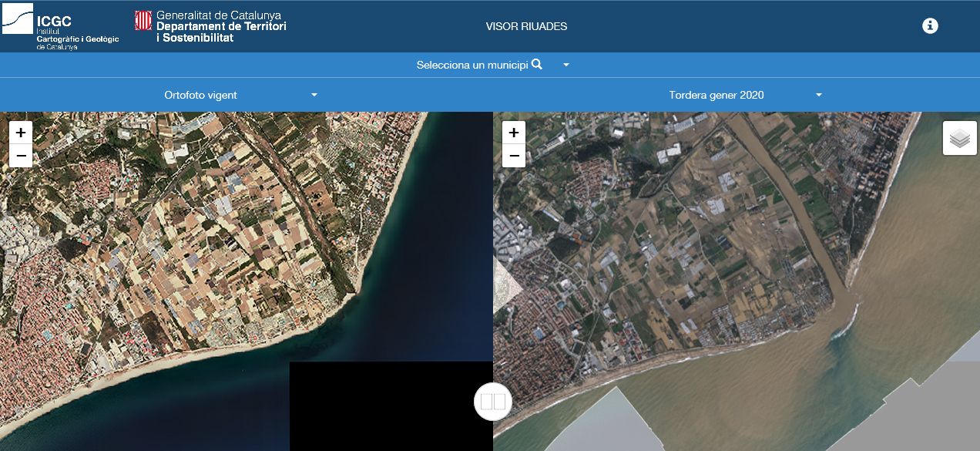Click the black missing tile on left map
The width and height of the screenshot is (980, 451).
coord(391,406)
